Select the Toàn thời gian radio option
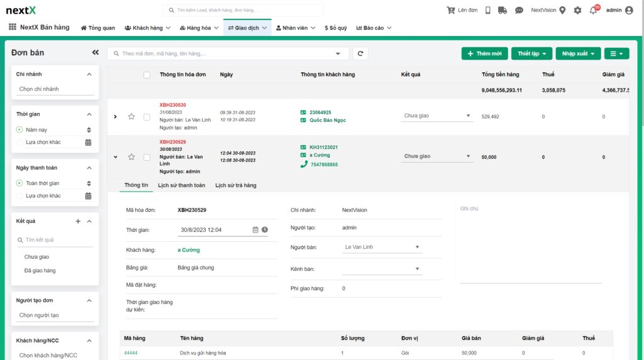This screenshot has height=360, width=644. 19,183
